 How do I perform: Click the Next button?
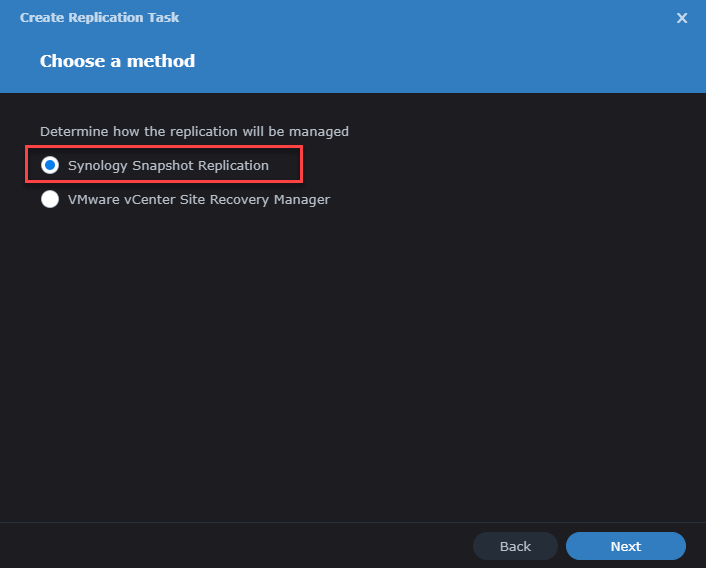(x=625, y=546)
